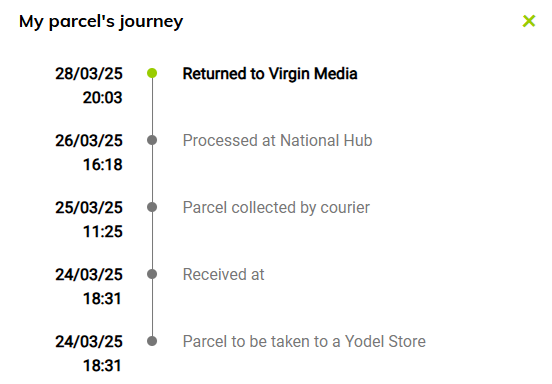Click the timeline line between 28/03 and 26/03
Viewport: 552px width, 384px height.
pos(152,107)
